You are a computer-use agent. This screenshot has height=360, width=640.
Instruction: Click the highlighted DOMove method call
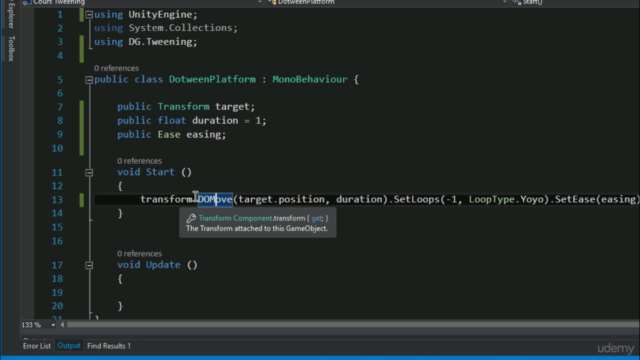pyautogui.click(x=215, y=199)
